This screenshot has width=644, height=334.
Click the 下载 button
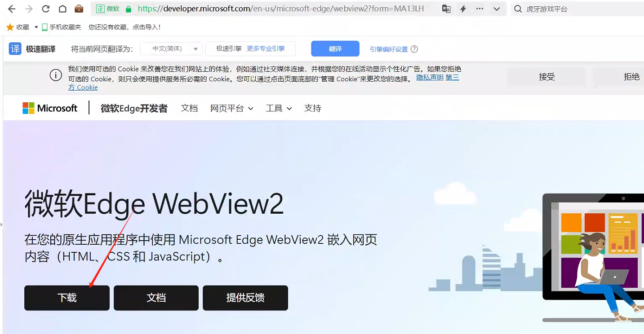67,298
